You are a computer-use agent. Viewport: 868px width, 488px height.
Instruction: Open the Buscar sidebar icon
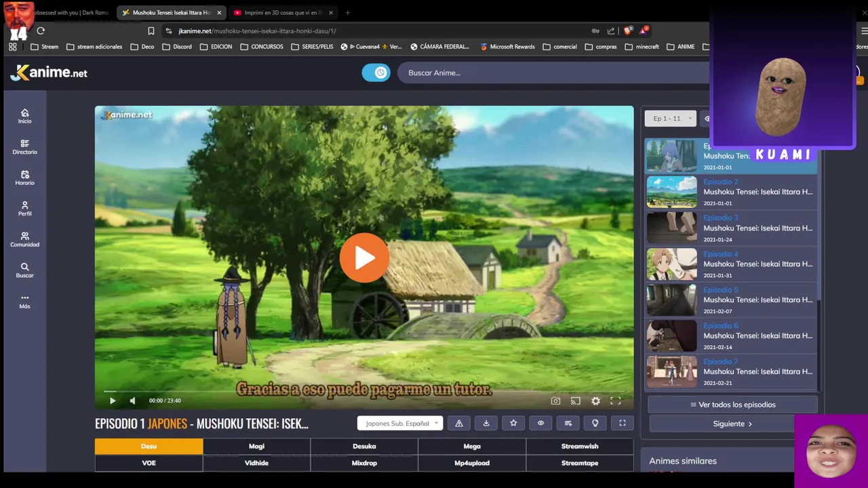click(x=24, y=270)
